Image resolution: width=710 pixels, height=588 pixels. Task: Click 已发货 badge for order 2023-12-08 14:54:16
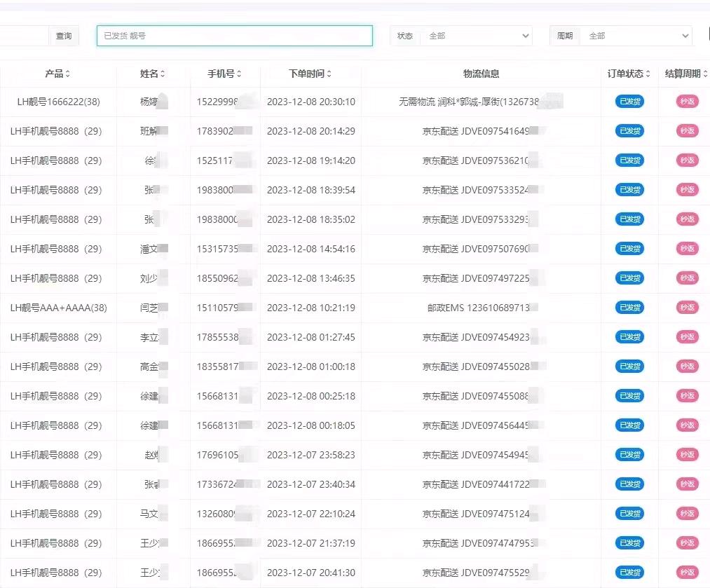point(629,249)
